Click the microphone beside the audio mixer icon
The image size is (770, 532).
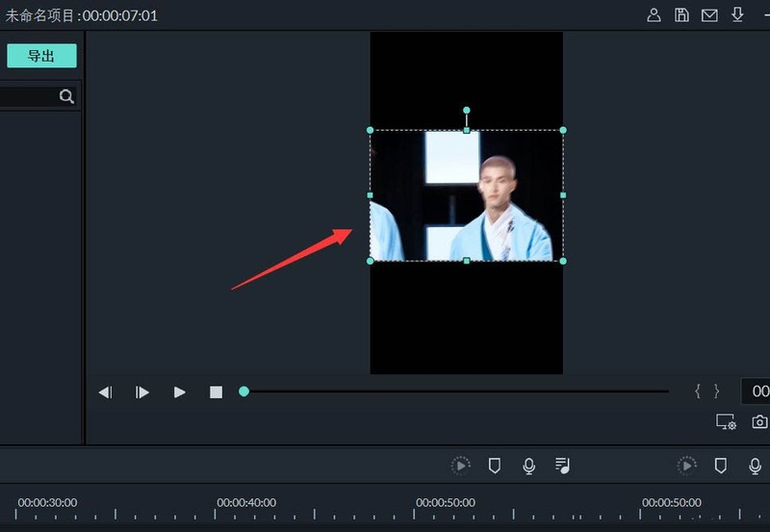click(528, 466)
